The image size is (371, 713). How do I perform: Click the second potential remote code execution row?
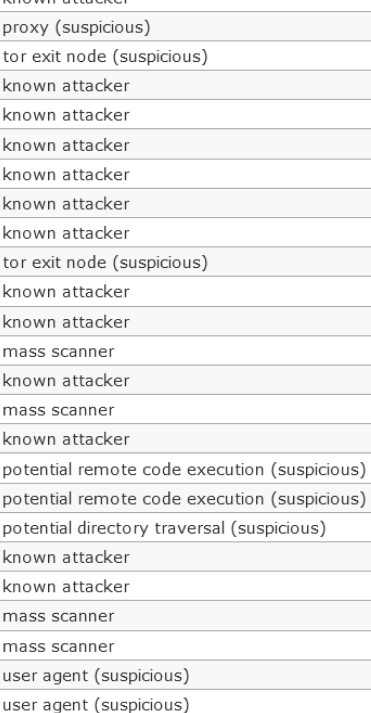pos(186,498)
